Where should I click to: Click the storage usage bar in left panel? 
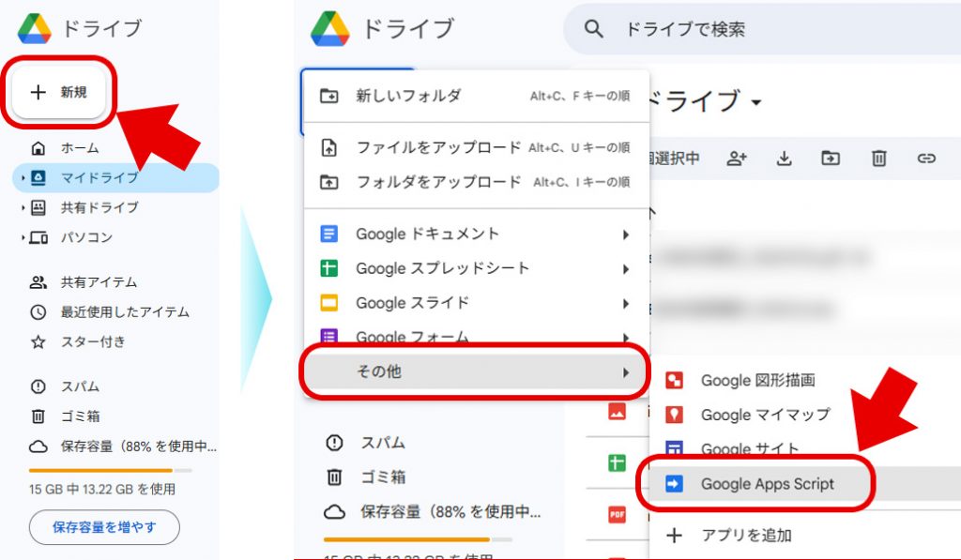[x=111, y=471]
